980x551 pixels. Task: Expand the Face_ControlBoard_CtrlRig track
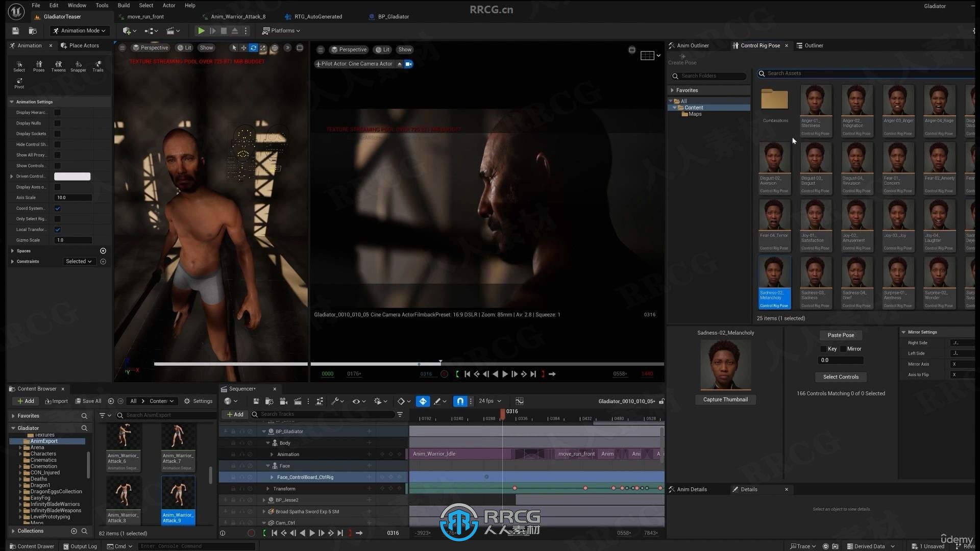(272, 478)
